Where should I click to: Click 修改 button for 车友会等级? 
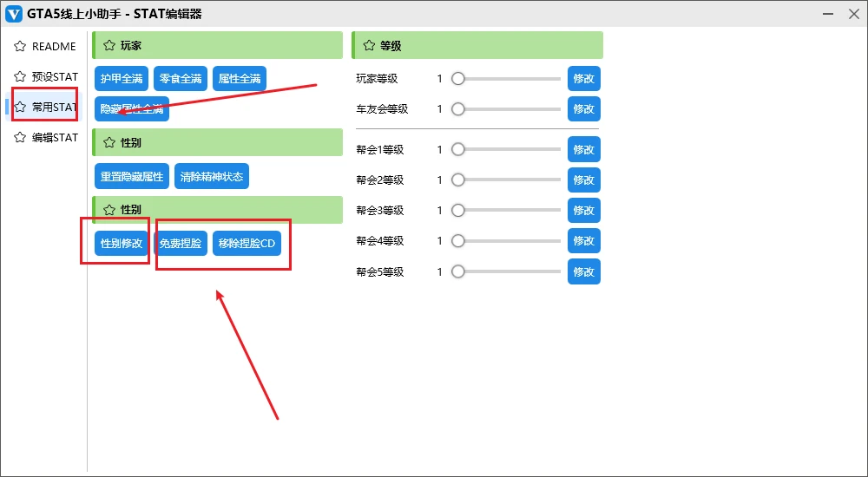pos(583,109)
